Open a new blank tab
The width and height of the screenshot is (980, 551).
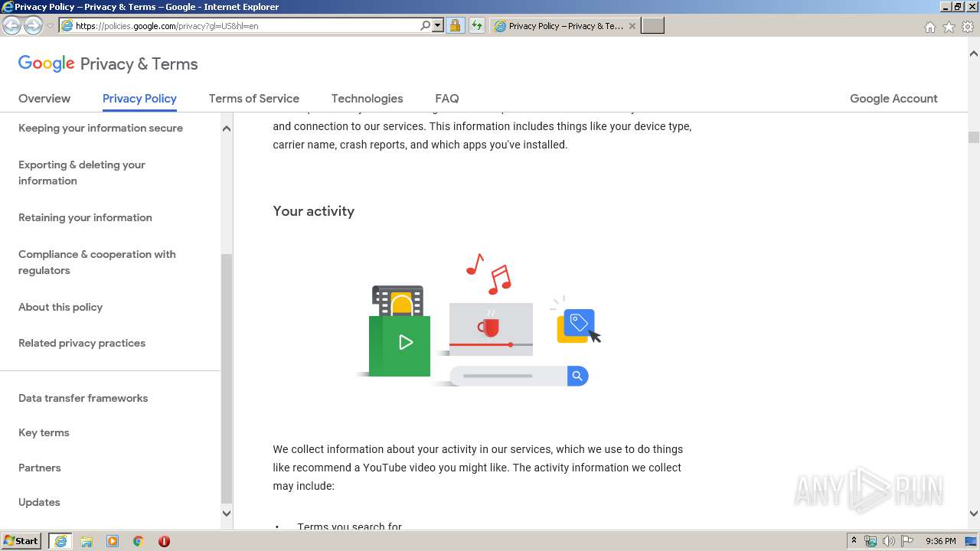[x=652, y=26]
